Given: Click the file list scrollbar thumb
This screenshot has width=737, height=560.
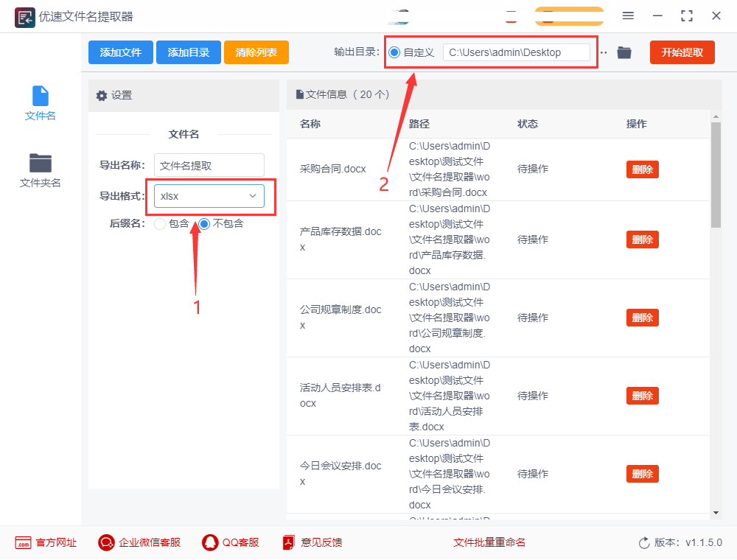Looking at the screenshot, I should [716, 175].
